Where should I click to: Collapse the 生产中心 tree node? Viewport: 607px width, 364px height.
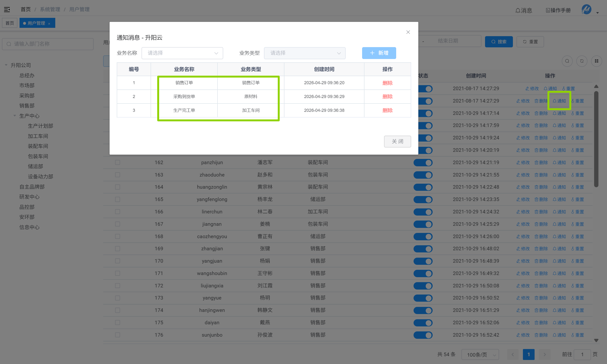coord(15,116)
